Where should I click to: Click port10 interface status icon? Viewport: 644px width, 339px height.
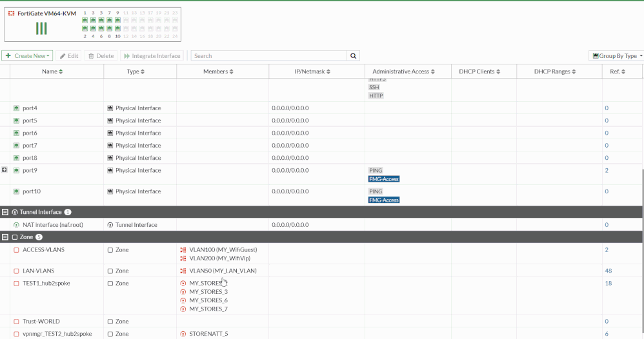tap(16, 191)
